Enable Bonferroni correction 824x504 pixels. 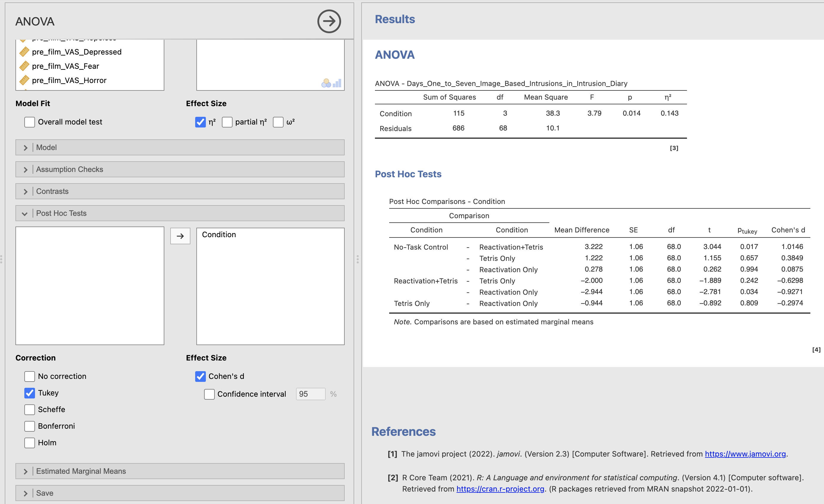pos(29,426)
